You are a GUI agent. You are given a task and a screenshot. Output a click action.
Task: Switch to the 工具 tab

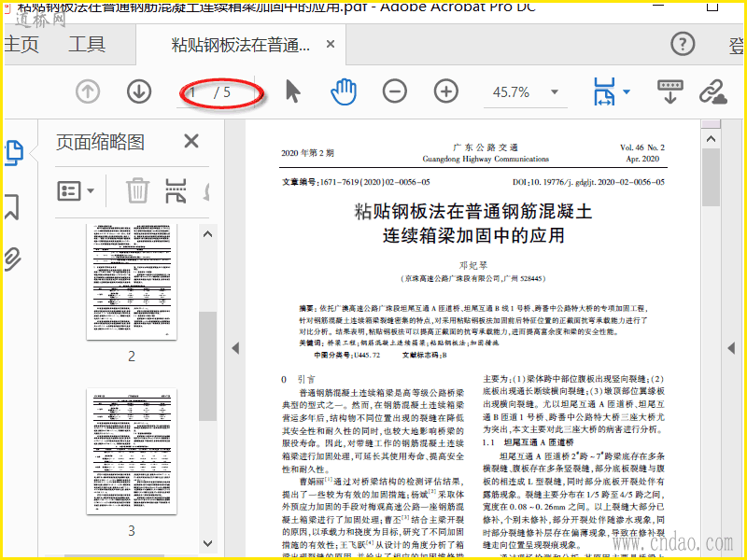pos(87,44)
